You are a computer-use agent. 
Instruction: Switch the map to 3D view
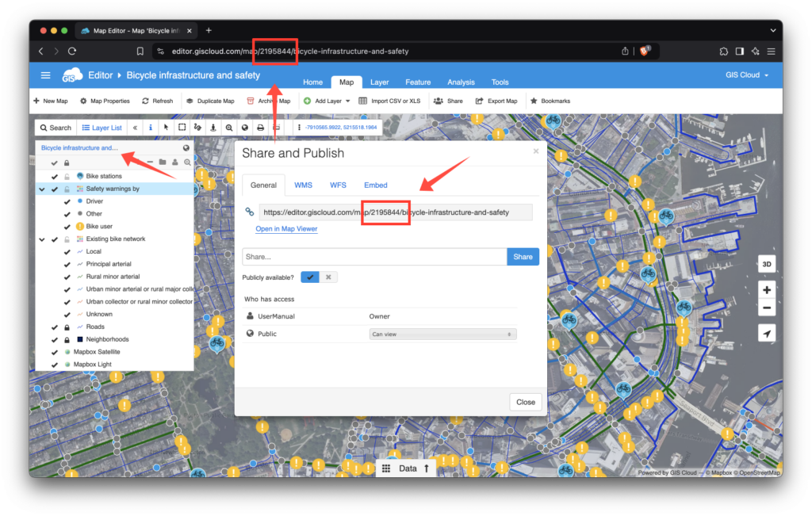[x=766, y=263]
